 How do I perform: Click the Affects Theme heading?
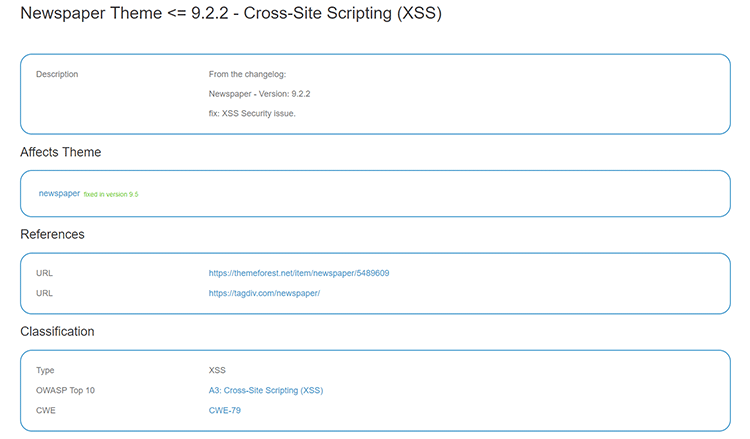click(x=61, y=152)
